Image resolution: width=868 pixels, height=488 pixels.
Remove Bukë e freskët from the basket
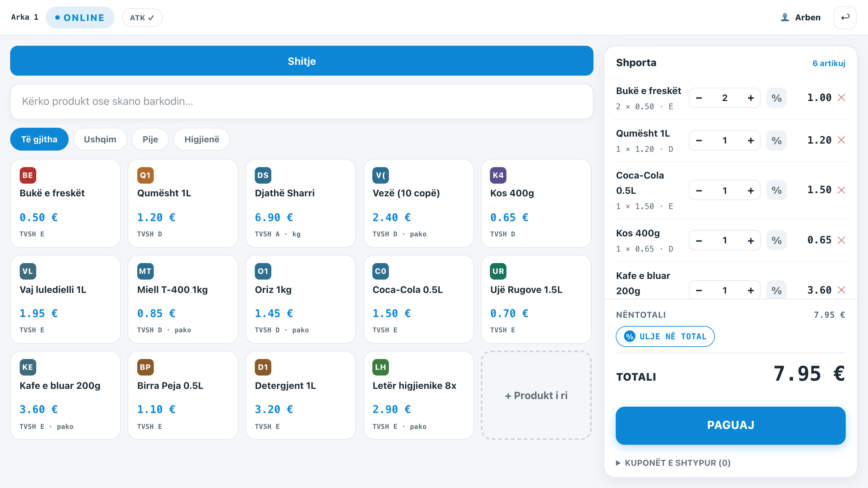(841, 98)
